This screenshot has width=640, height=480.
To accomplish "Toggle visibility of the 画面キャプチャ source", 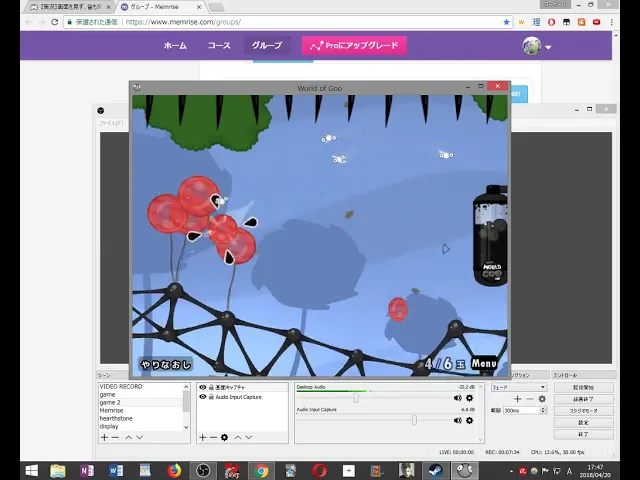I will coord(202,387).
